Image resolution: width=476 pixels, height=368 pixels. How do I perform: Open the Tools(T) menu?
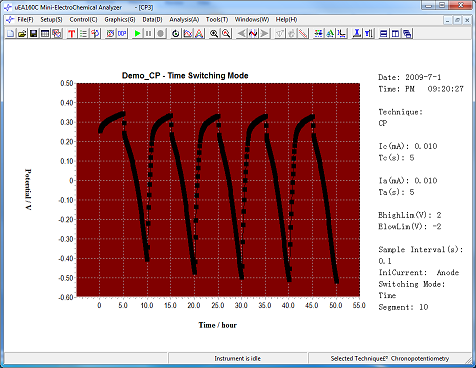point(217,20)
